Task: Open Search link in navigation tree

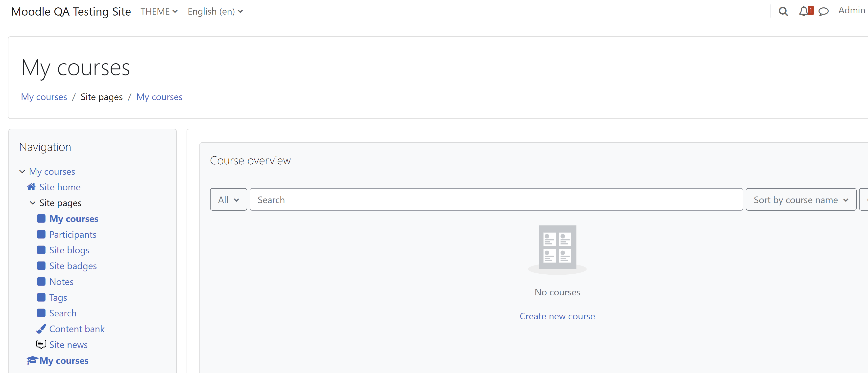Action: pyautogui.click(x=63, y=313)
